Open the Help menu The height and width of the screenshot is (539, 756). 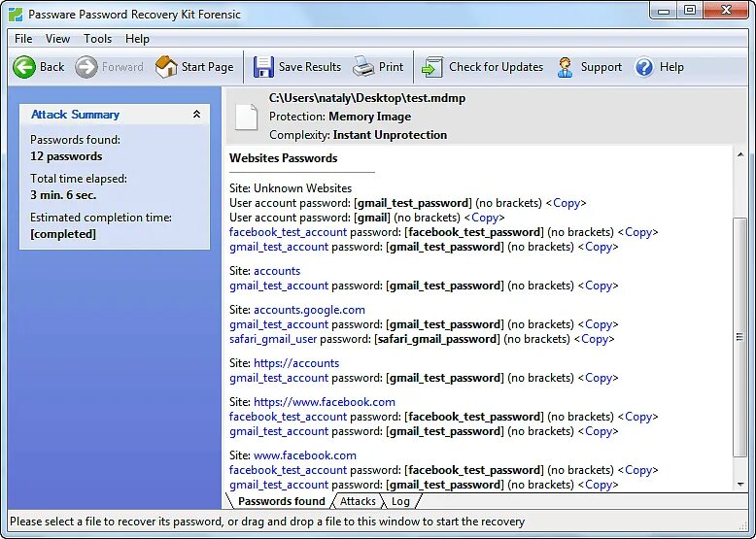click(137, 39)
